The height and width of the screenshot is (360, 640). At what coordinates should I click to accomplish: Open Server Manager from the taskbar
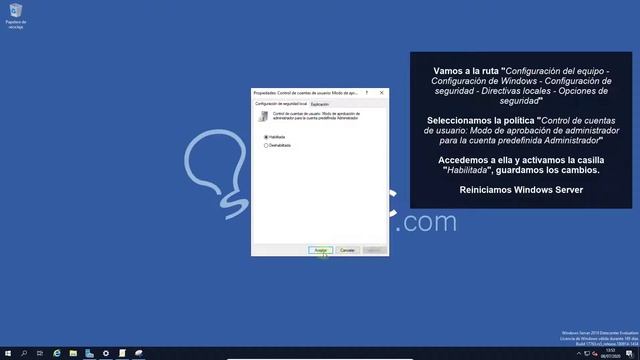(89, 353)
